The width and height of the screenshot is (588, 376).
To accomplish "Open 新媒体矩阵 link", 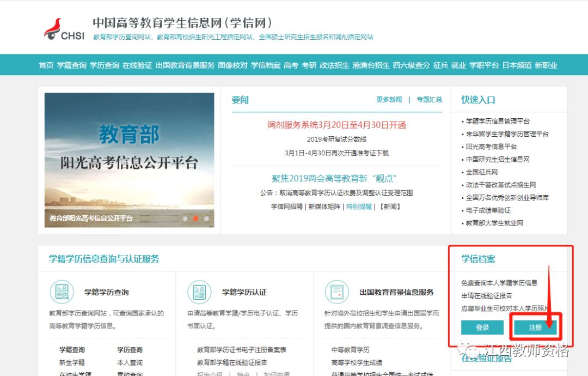I will (x=324, y=207).
